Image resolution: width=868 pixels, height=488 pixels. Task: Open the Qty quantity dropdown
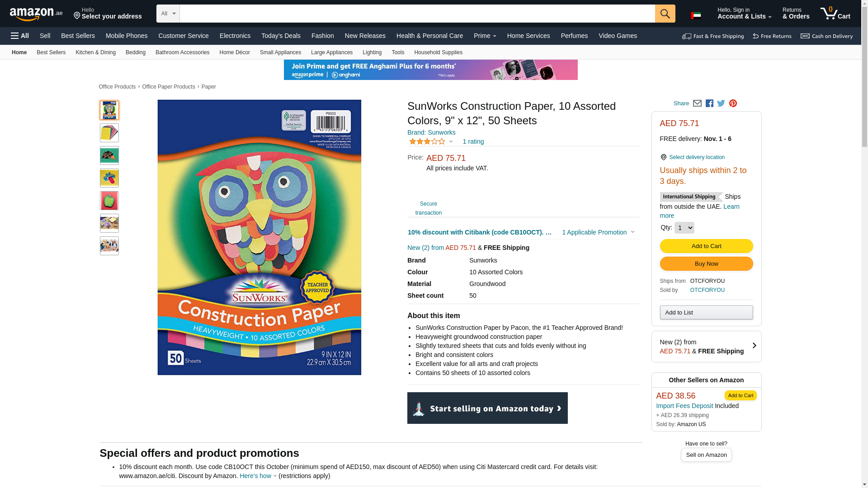(x=684, y=228)
